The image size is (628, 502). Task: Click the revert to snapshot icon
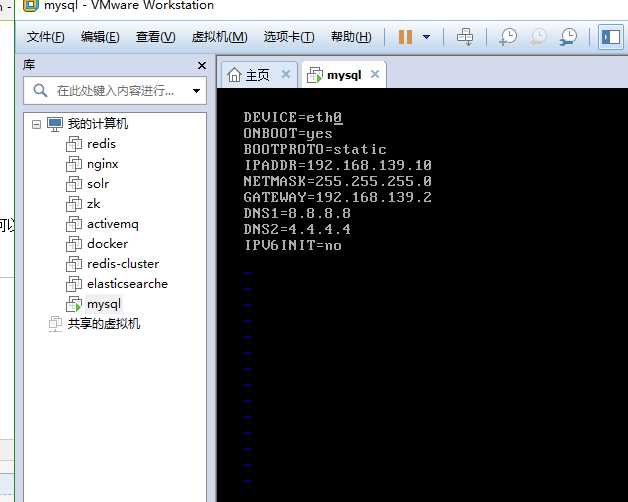point(538,37)
